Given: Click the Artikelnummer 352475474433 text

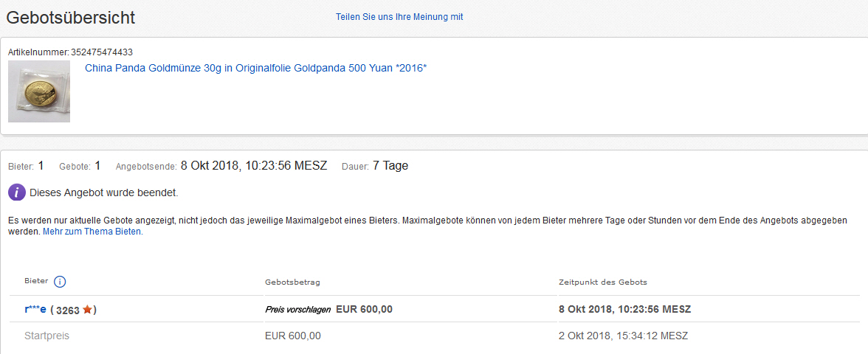Looking at the screenshot, I should point(70,52).
